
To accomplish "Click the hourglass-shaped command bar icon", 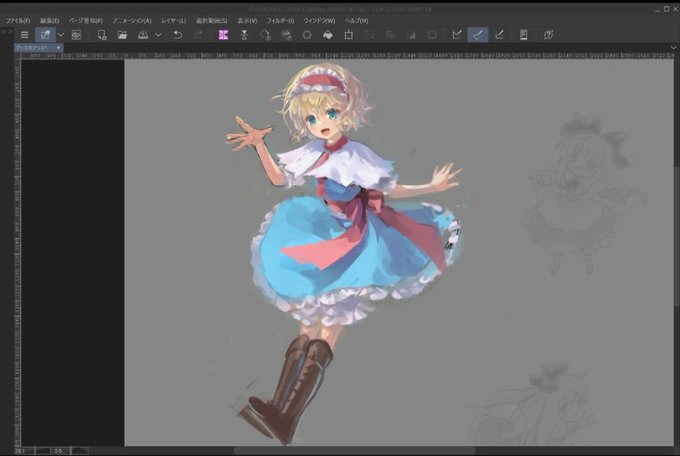I will (x=244, y=35).
